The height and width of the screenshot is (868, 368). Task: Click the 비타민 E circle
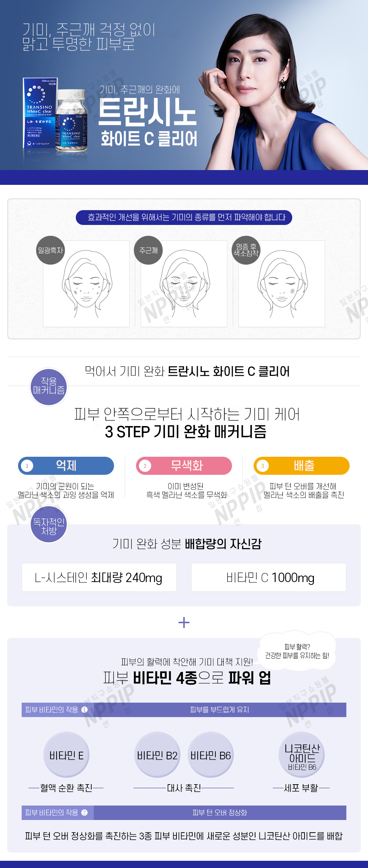66,755
